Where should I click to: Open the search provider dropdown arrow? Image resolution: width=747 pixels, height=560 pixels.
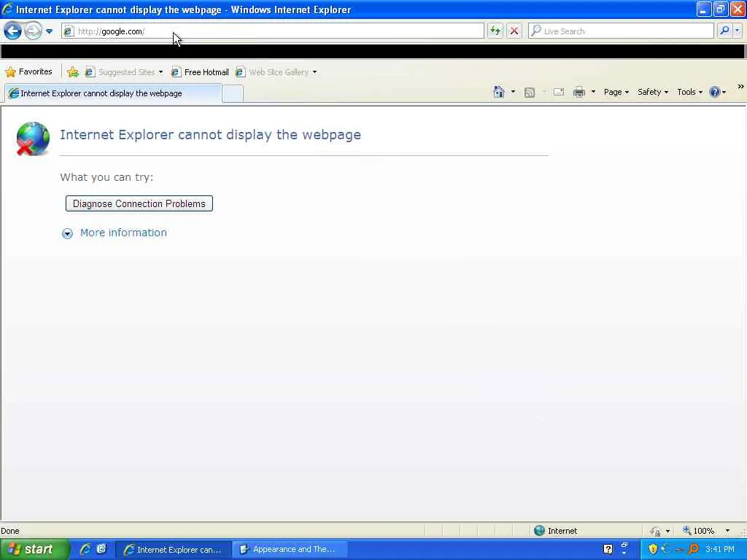point(738,31)
